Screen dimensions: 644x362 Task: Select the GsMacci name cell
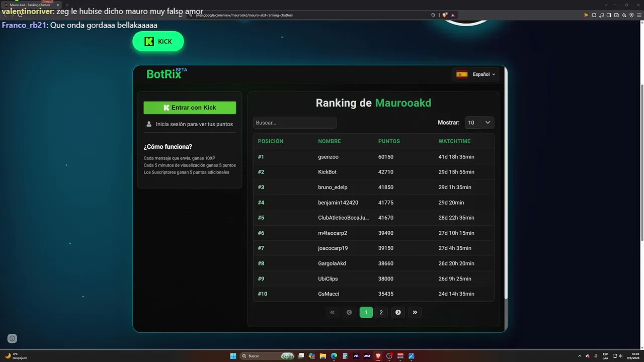point(329,294)
